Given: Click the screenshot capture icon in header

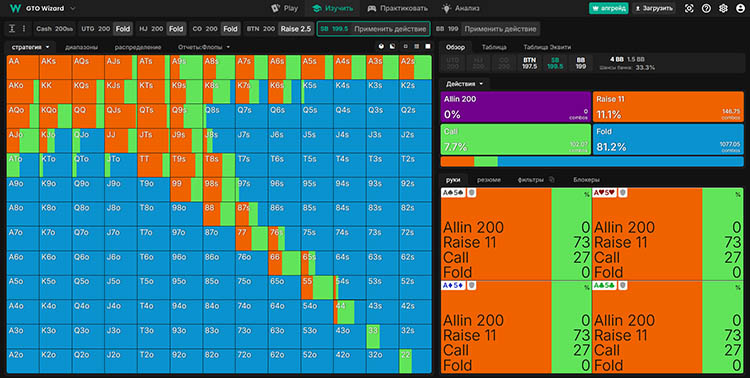Looking at the screenshot, I should 689,8.
